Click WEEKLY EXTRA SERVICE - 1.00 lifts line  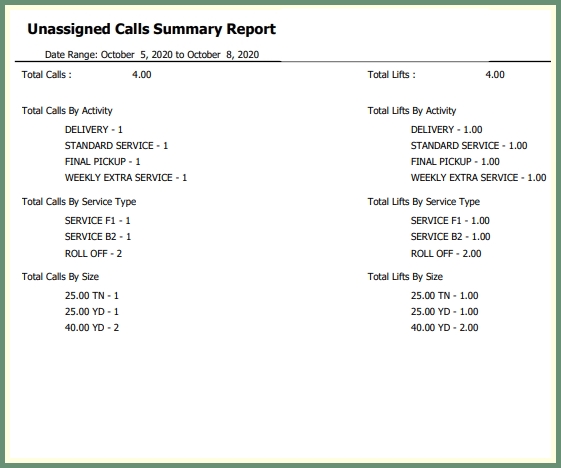tap(478, 178)
